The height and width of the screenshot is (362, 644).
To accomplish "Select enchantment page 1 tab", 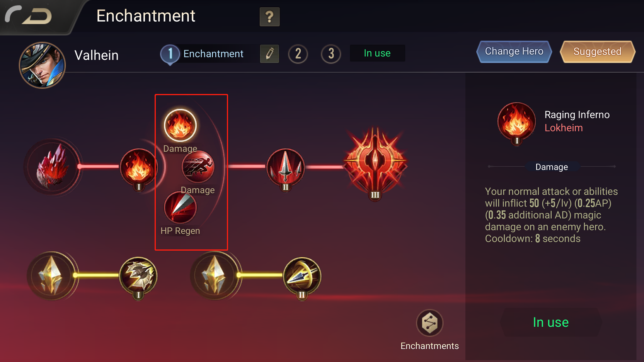I will [203, 54].
